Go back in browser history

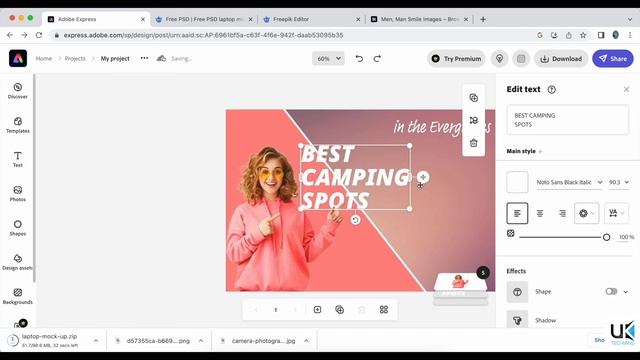[10, 35]
